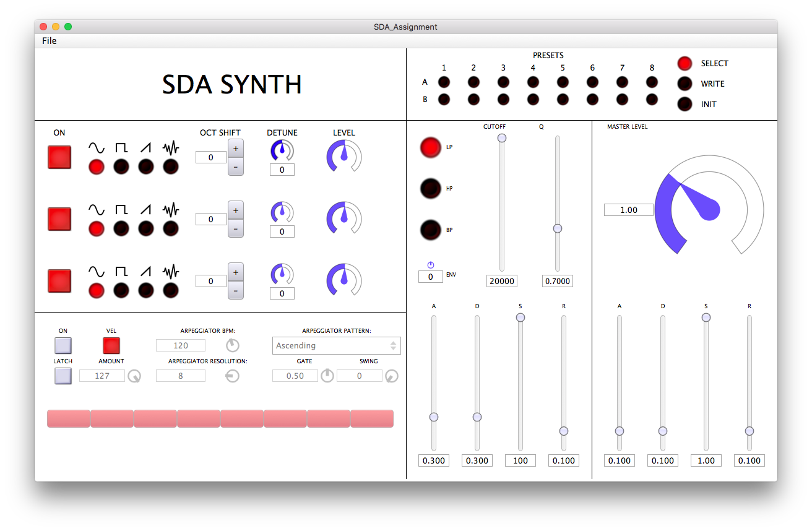
Task: Select sawtooth waveform for second oscillator
Action: click(x=146, y=228)
